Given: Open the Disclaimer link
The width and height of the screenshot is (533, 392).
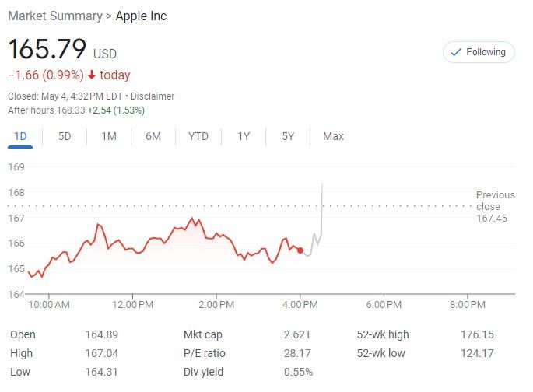Looking at the screenshot, I should [153, 96].
